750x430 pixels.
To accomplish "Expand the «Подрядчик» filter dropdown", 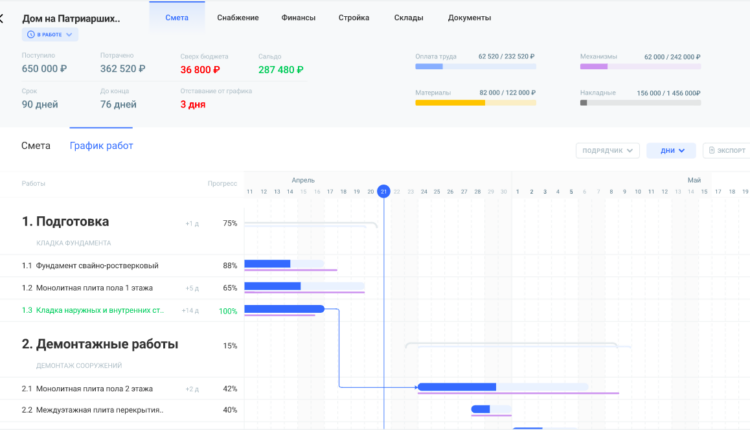I will pyautogui.click(x=606, y=151).
